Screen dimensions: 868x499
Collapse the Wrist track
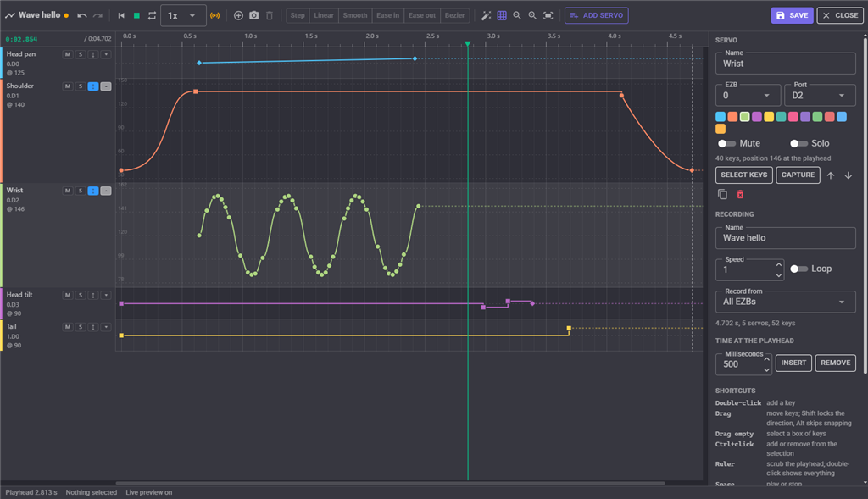coord(106,191)
